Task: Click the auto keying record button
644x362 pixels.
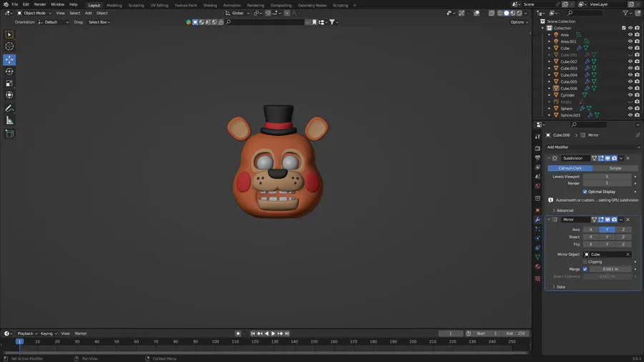Action: [238, 333]
